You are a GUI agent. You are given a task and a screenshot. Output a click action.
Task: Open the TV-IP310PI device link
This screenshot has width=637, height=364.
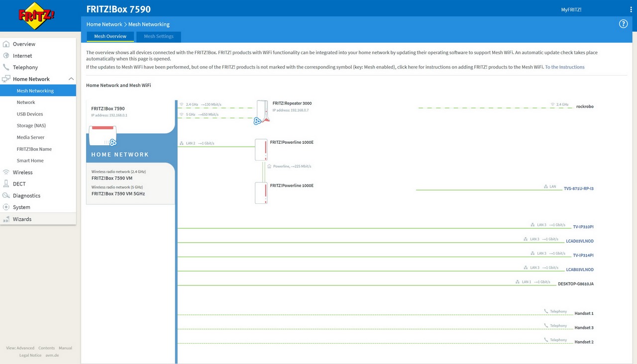[583, 227]
